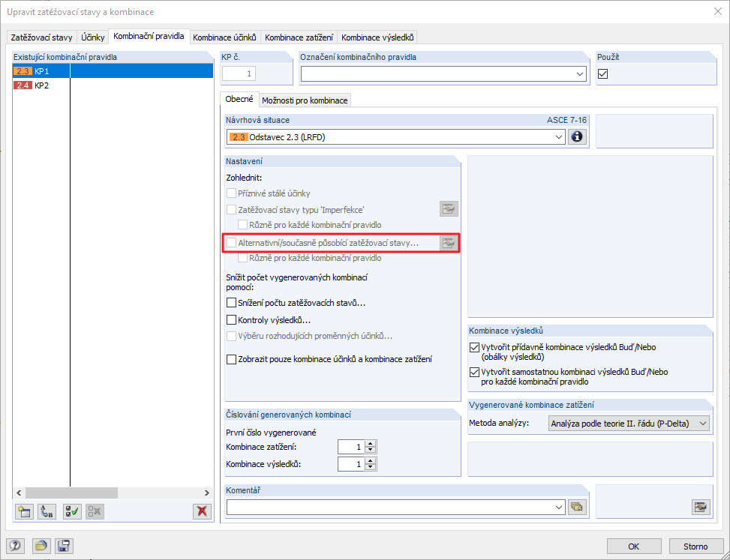Create a new combination rule icon
Viewport: 730px width, 560px height.
(x=24, y=511)
